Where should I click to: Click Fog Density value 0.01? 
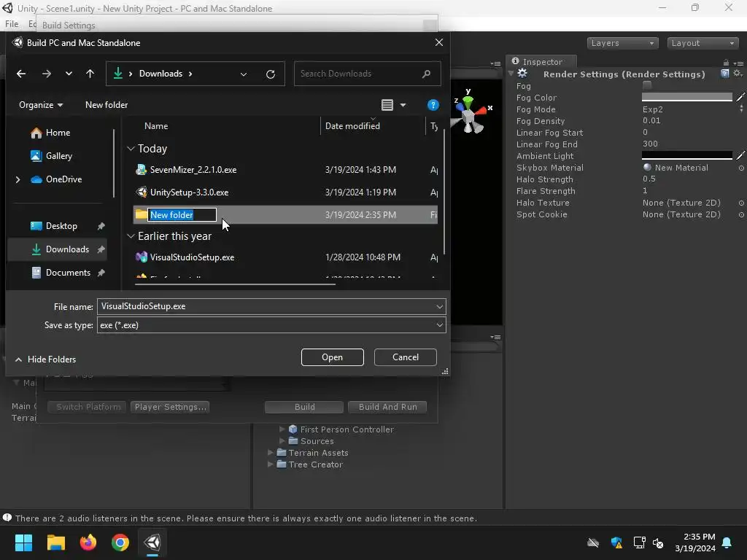[651, 121]
